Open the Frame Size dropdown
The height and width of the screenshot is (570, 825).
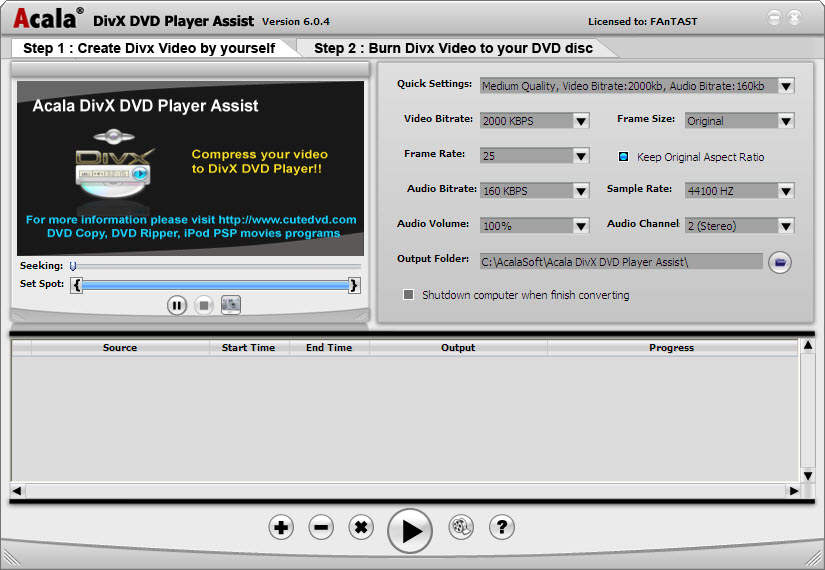click(786, 121)
